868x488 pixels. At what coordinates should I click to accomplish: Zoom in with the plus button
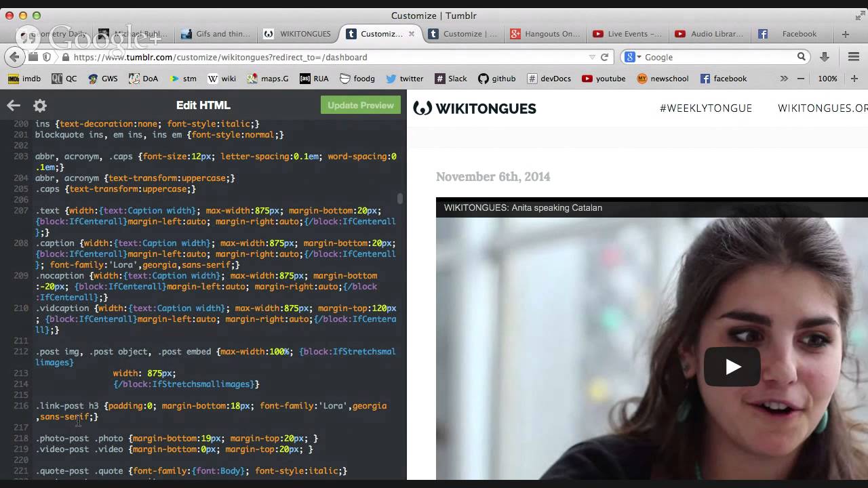tap(854, 79)
